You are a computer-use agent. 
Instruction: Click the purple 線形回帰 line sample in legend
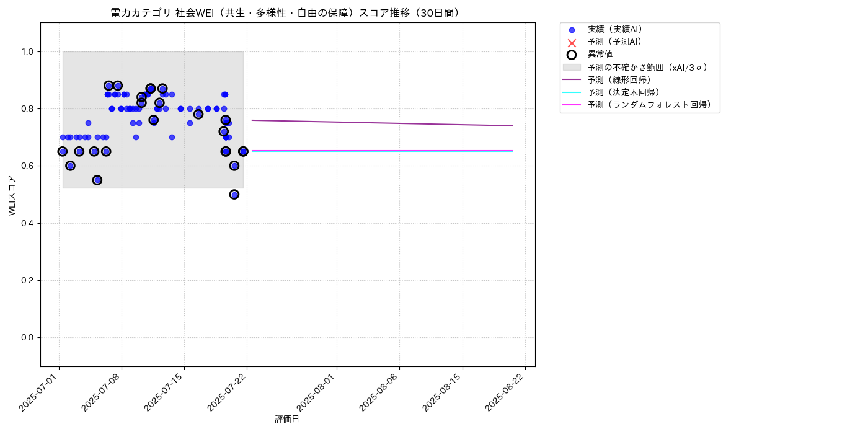click(572, 79)
